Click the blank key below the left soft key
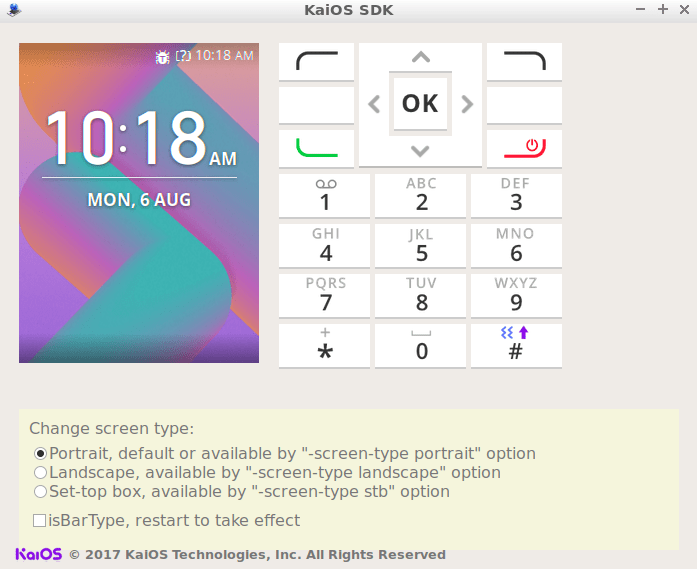The height and width of the screenshot is (569, 697). [x=316, y=105]
